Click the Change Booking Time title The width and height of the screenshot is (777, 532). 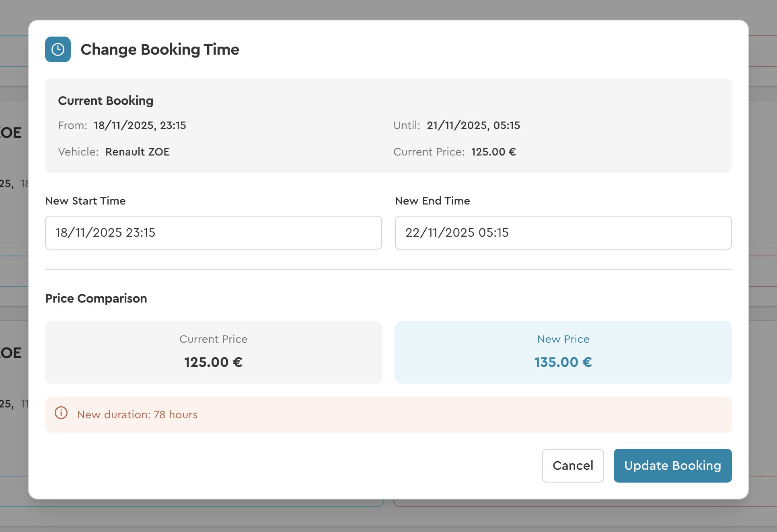pyautogui.click(x=160, y=49)
